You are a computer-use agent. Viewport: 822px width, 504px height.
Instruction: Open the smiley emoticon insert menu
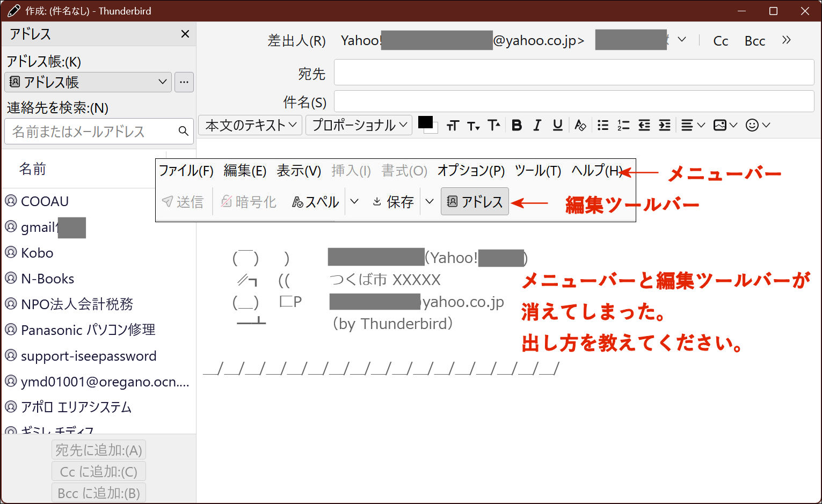(758, 125)
